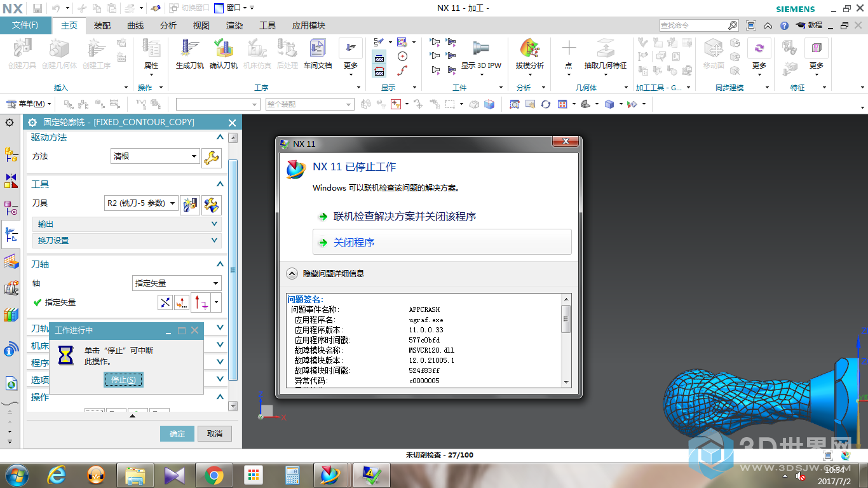Click the 取消 button in the dialog
The height and width of the screenshot is (488, 868).
point(215,434)
